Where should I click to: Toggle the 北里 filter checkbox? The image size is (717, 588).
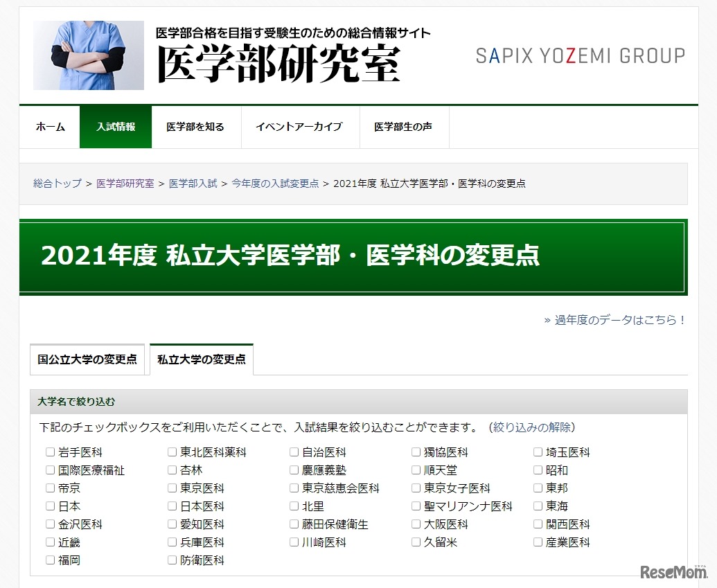(294, 506)
